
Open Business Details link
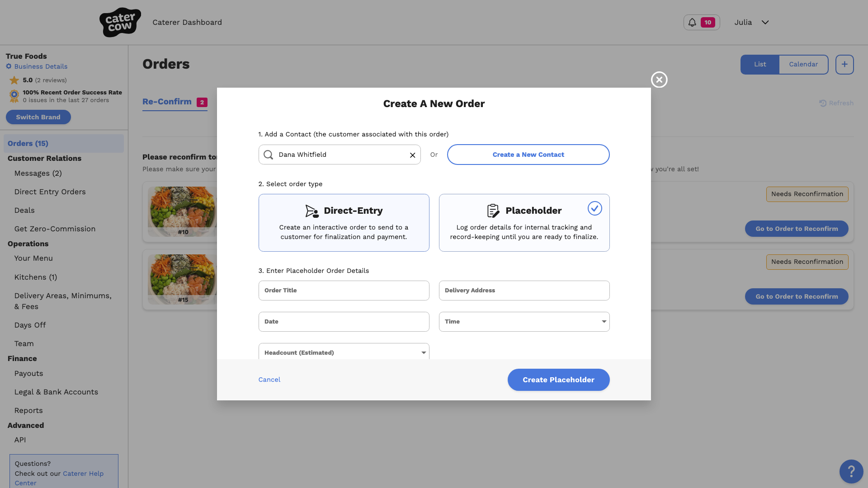41,66
